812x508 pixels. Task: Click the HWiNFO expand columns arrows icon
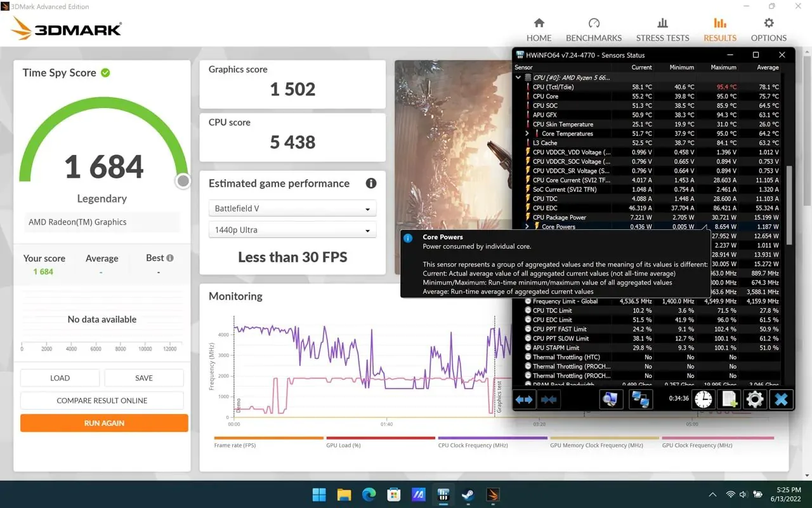(x=524, y=399)
